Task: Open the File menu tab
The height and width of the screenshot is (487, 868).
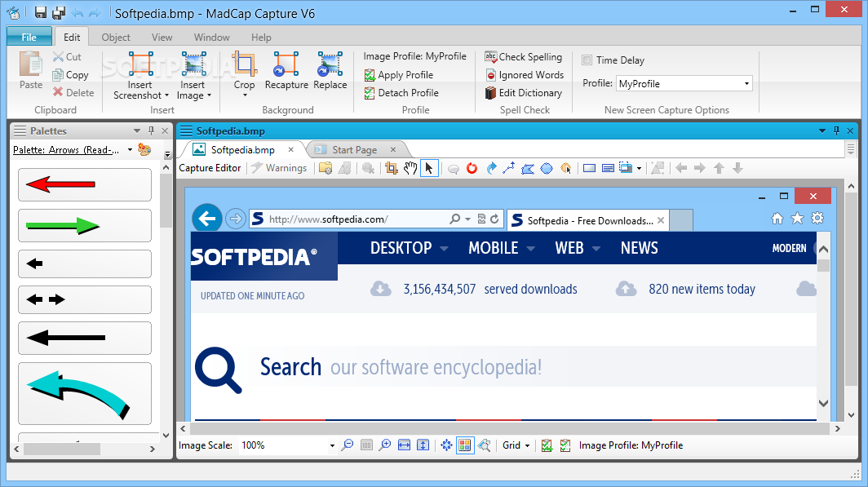Action: pyautogui.click(x=29, y=37)
